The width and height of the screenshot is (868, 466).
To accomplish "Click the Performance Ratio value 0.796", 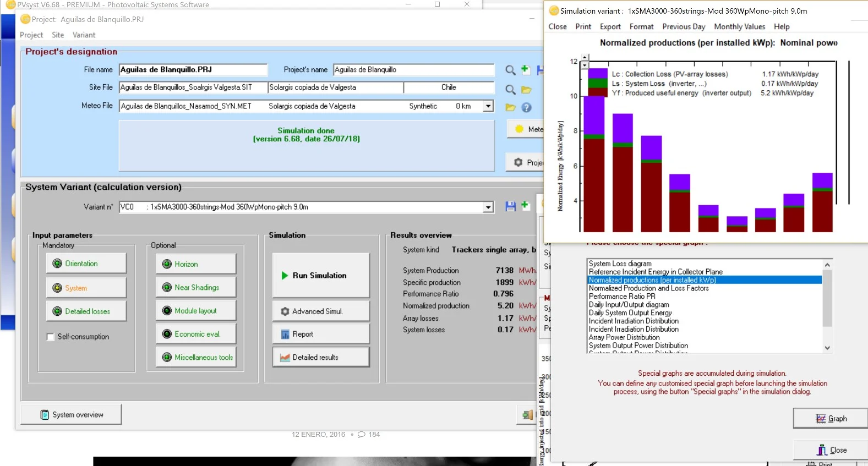I will [x=503, y=294].
